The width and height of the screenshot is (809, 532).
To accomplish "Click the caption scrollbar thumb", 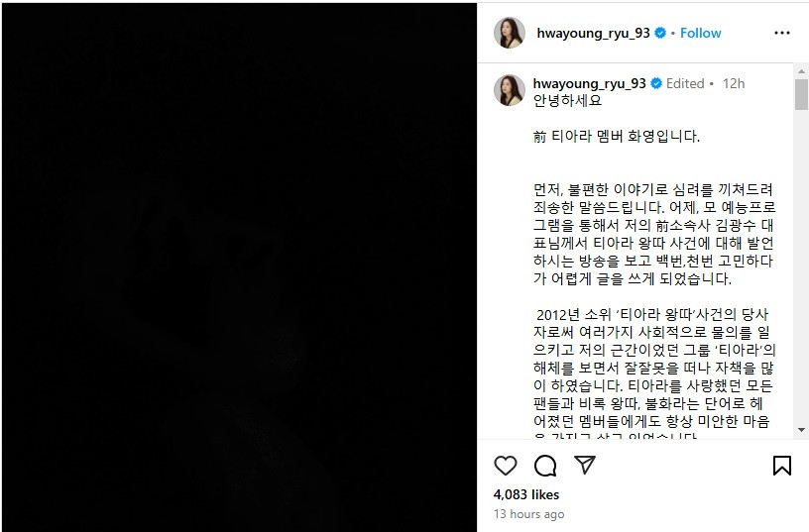I will click(801, 94).
